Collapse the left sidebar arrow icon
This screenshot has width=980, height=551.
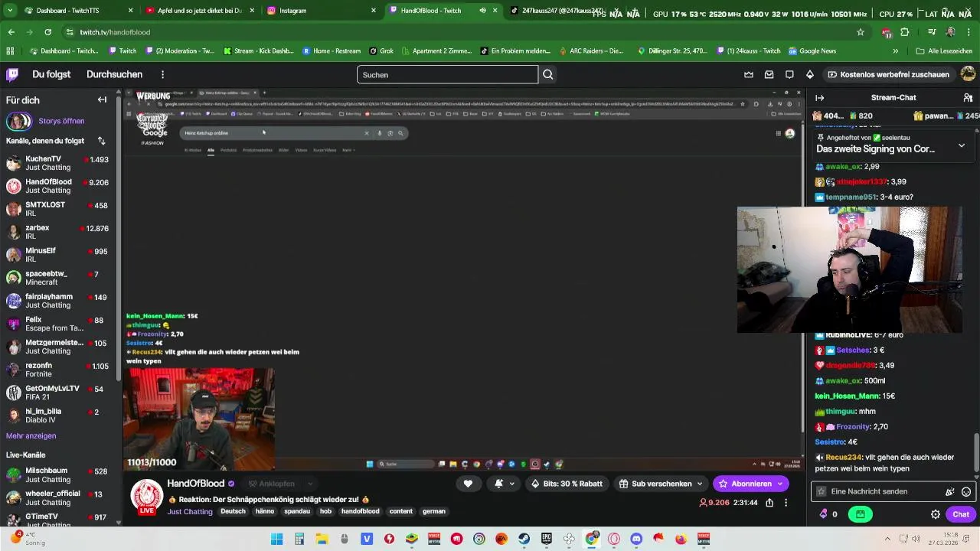102,99
